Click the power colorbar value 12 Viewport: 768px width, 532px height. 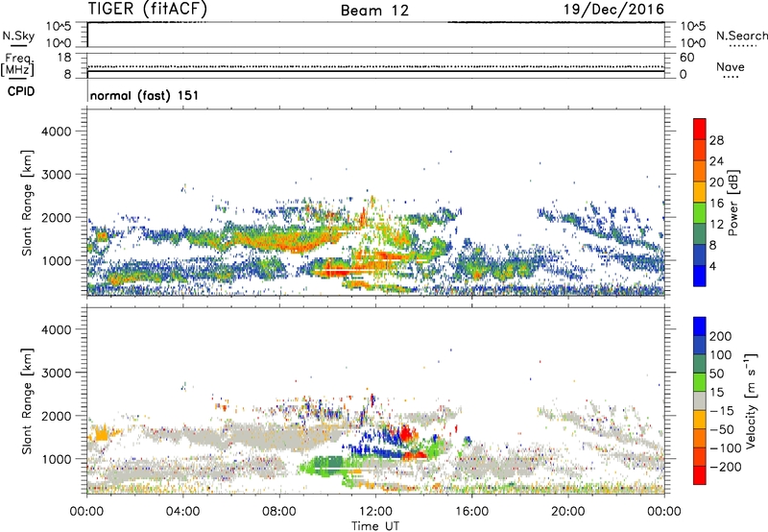click(x=716, y=225)
